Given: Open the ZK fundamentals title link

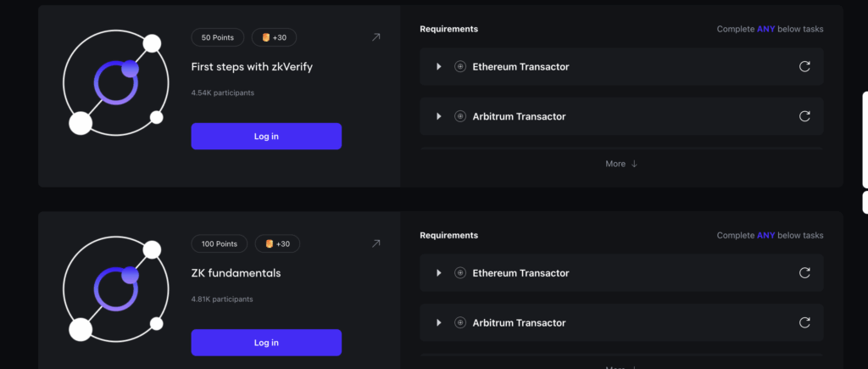Looking at the screenshot, I should pyautogui.click(x=236, y=273).
